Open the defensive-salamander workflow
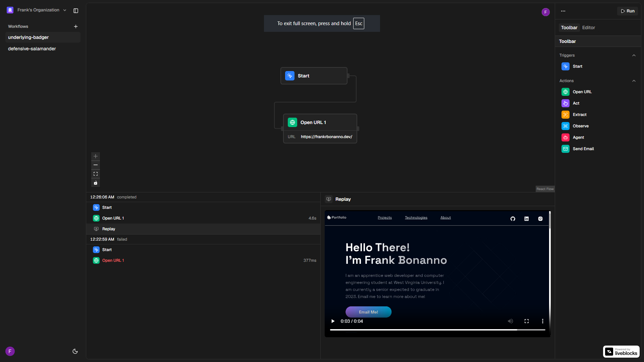This screenshot has width=644, height=362. coord(43,49)
